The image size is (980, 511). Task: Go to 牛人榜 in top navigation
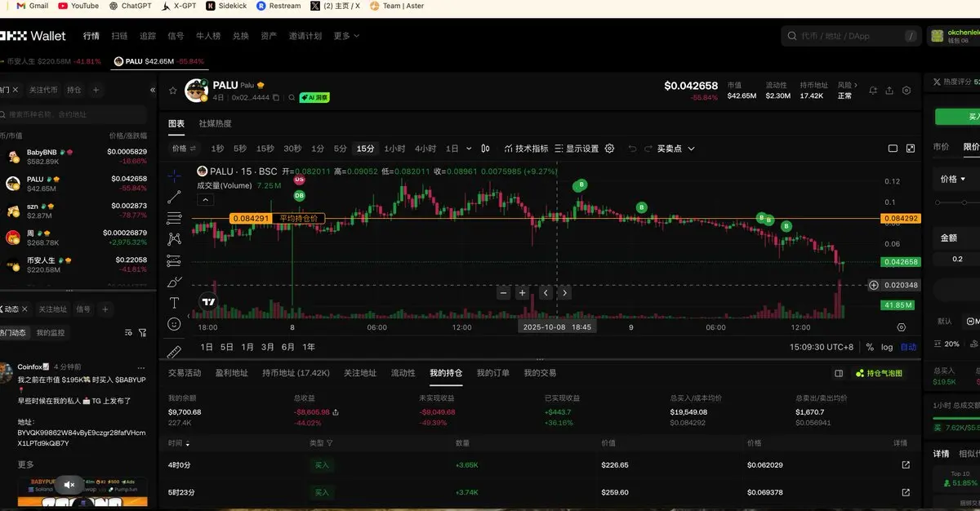pyautogui.click(x=208, y=36)
